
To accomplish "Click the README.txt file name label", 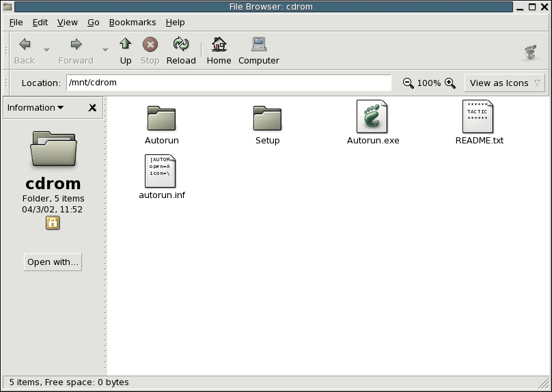I will tap(480, 141).
